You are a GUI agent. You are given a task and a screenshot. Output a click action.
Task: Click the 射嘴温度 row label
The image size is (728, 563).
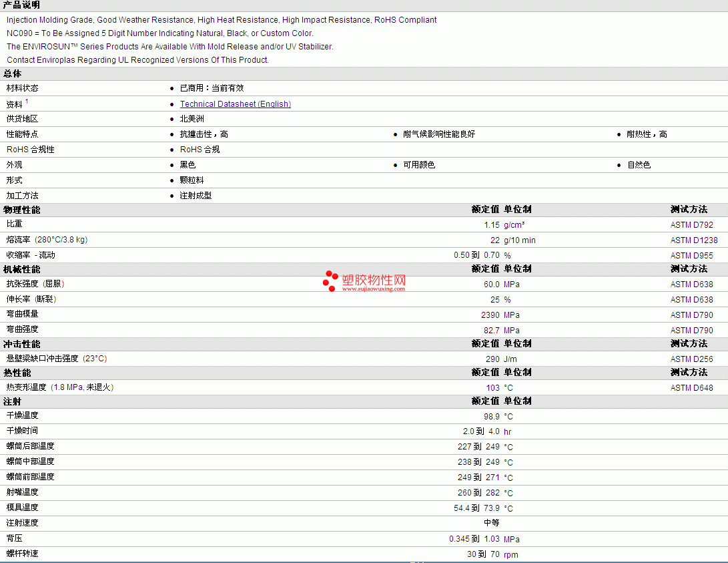22,492
